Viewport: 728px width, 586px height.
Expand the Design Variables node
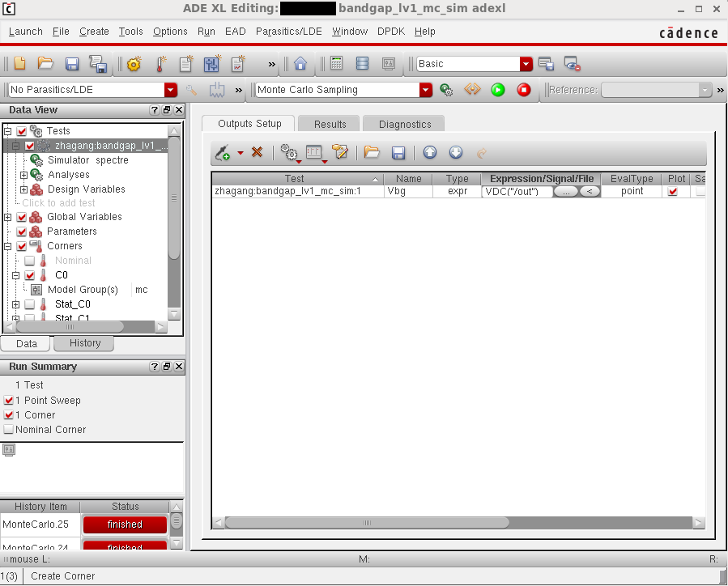(x=23, y=189)
